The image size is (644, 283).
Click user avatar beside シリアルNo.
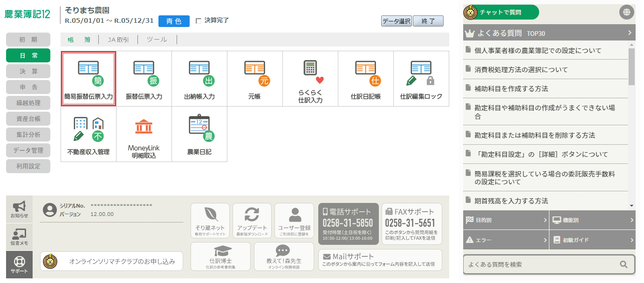point(50,210)
